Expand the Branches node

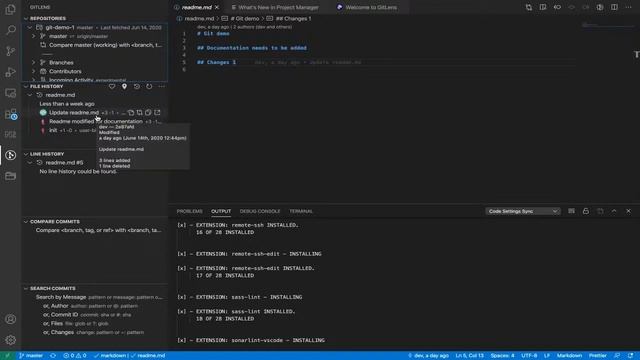[33, 62]
